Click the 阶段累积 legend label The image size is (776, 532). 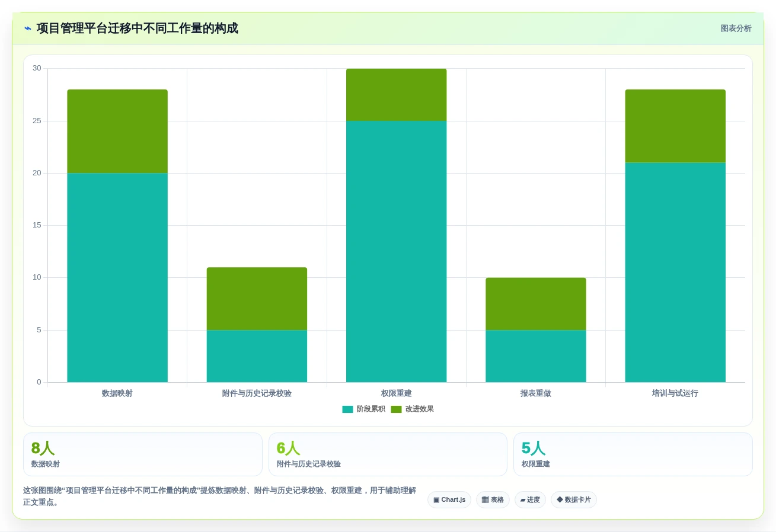[371, 409]
